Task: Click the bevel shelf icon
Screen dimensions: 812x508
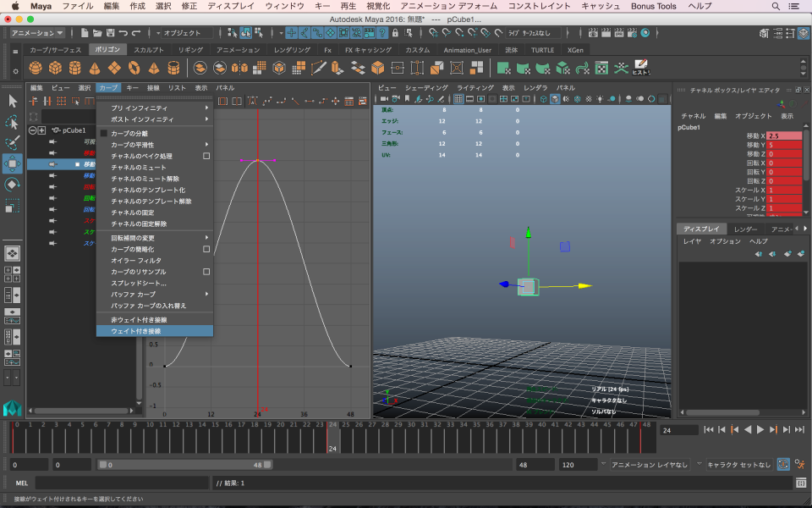Action: (x=377, y=68)
